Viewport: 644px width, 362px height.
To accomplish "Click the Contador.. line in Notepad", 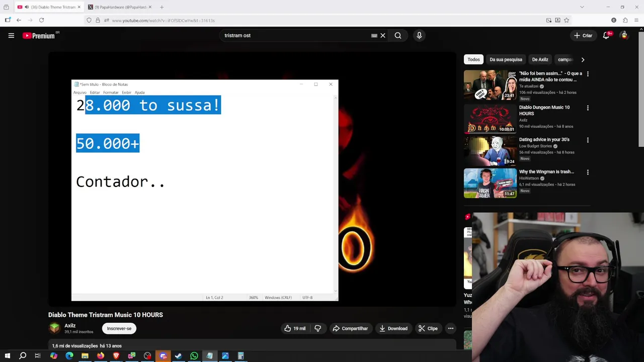I will 120,182.
